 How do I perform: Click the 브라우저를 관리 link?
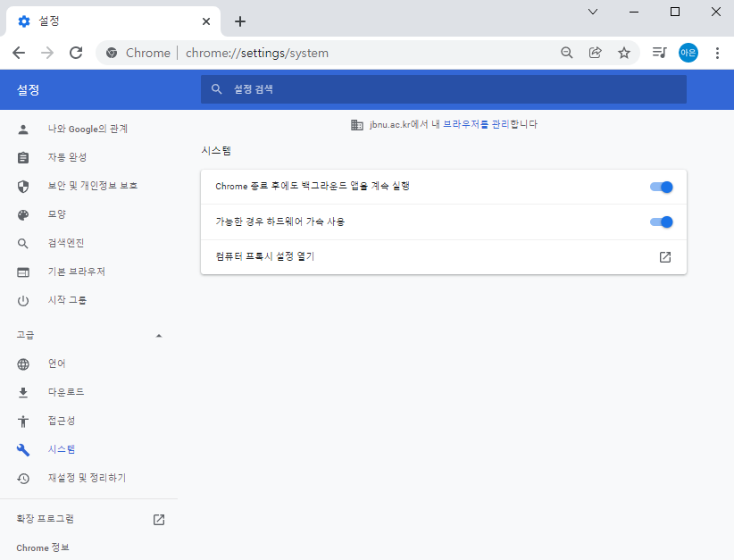point(476,124)
